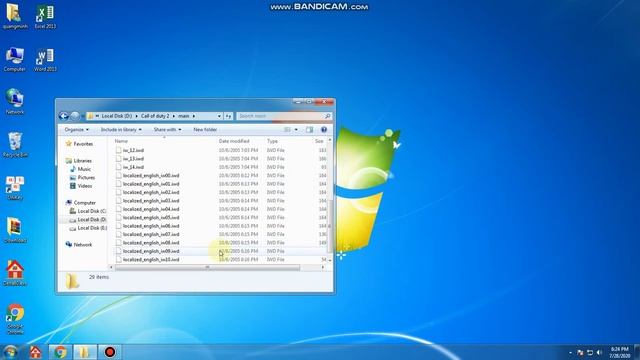640x360 pixels.
Task: Expand the arrow after main breadcrumb
Action: point(194,116)
